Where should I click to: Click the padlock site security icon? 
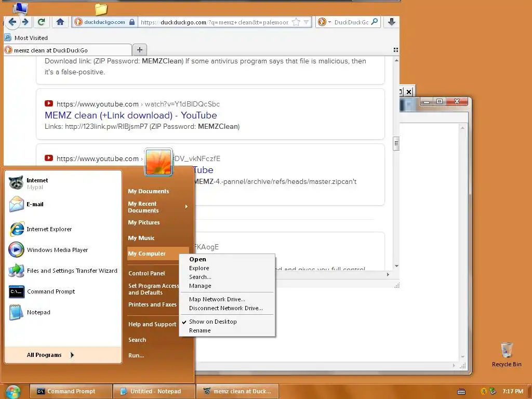pos(132,22)
